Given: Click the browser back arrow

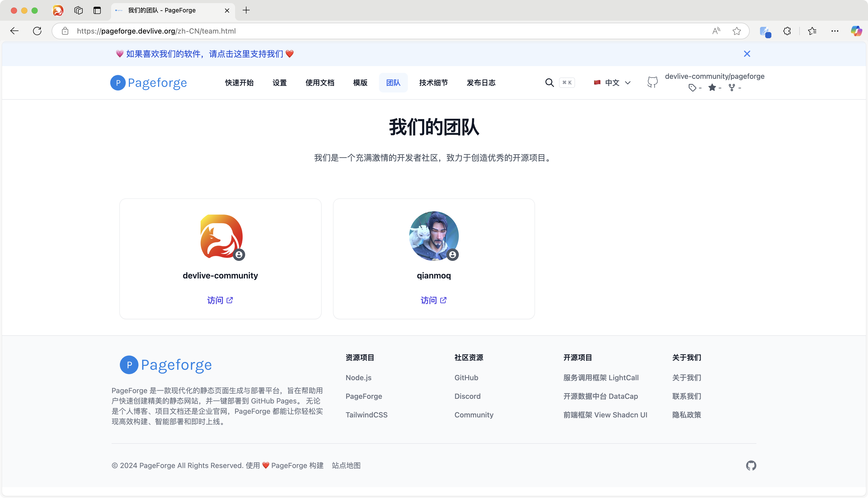Looking at the screenshot, I should coord(14,31).
